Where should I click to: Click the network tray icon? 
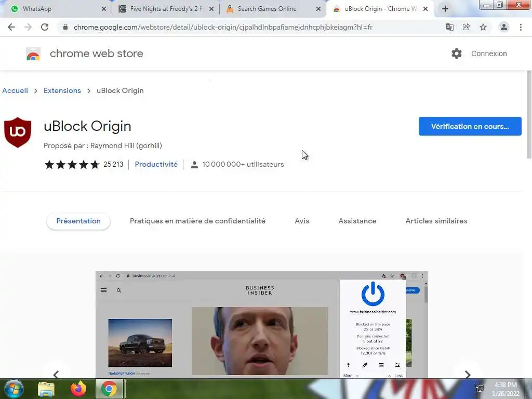pos(480,389)
